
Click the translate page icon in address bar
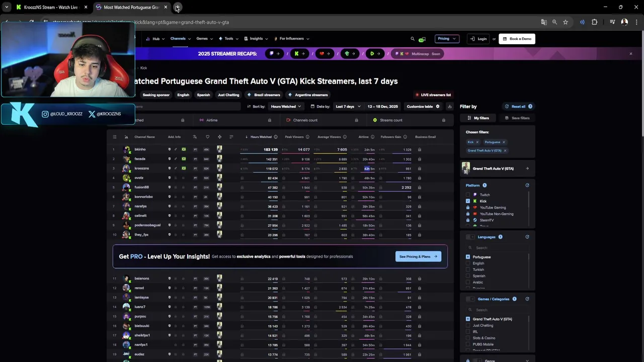coord(544,22)
